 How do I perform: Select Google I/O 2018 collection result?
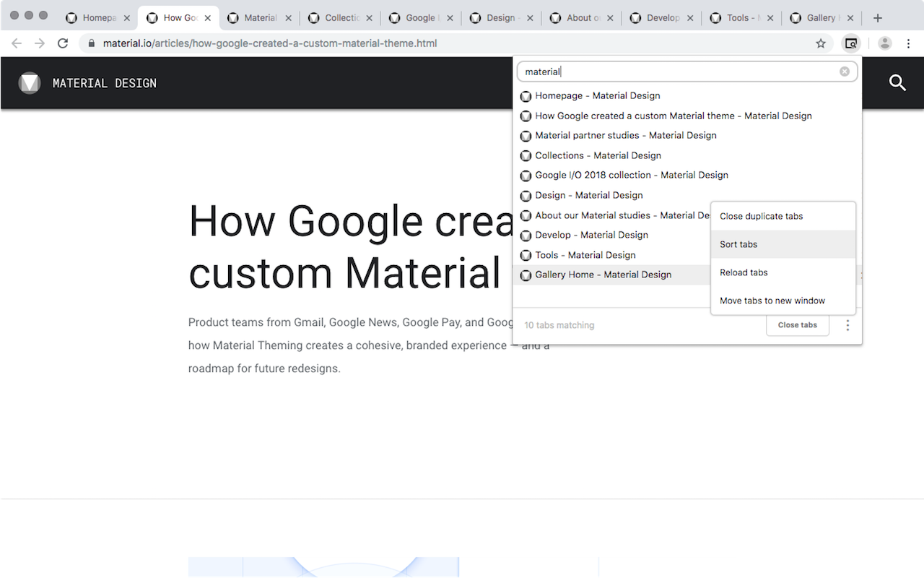[687, 175]
